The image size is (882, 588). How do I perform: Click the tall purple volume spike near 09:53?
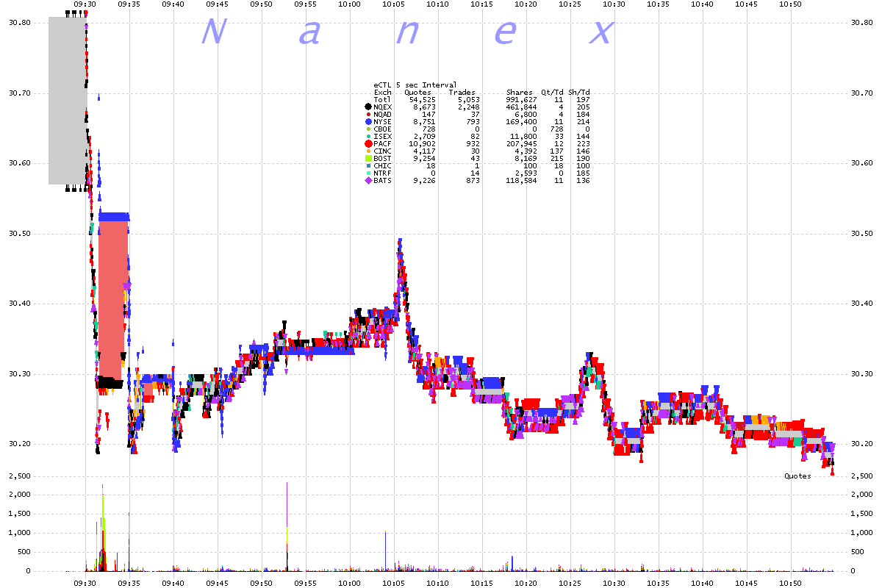(287, 526)
